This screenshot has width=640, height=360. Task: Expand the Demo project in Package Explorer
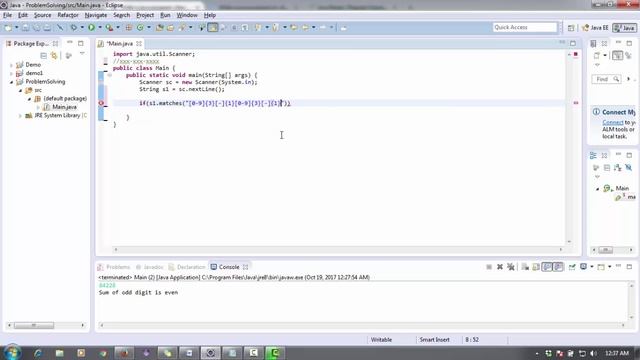pyautogui.click(x=11, y=65)
